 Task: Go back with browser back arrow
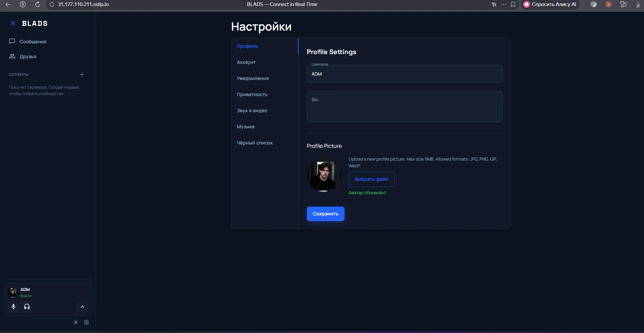[8, 4]
